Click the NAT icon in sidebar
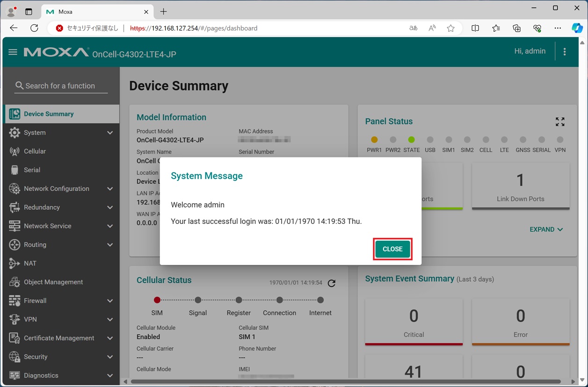588x387 pixels. click(x=15, y=264)
